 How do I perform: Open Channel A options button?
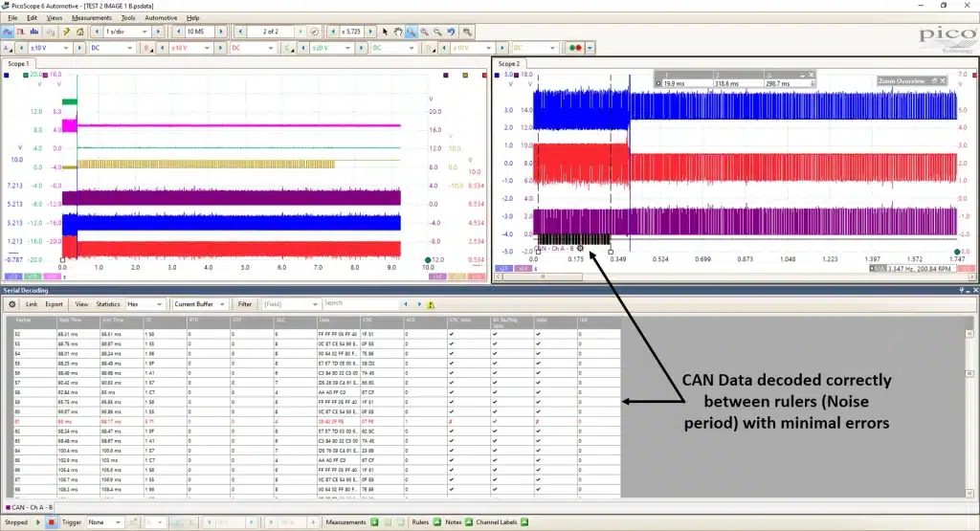7,48
